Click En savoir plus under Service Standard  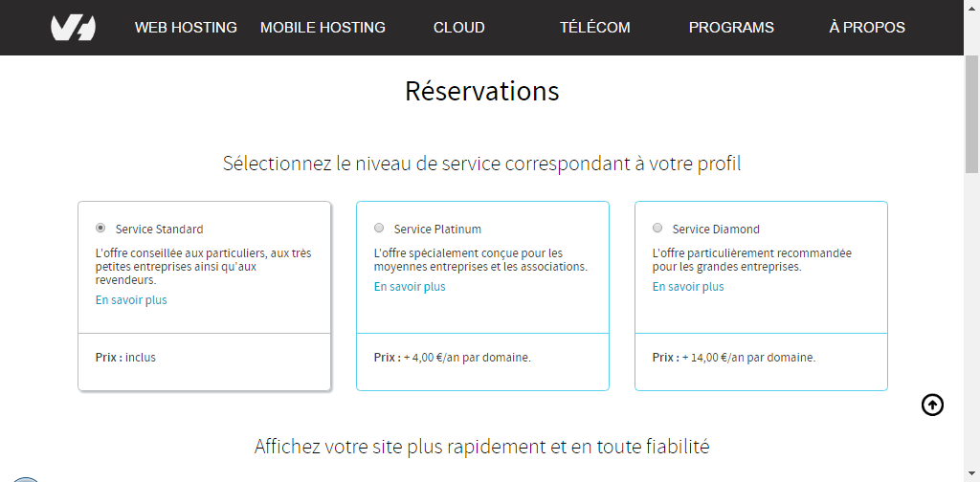pyautogui.click(x=131, y=299)
